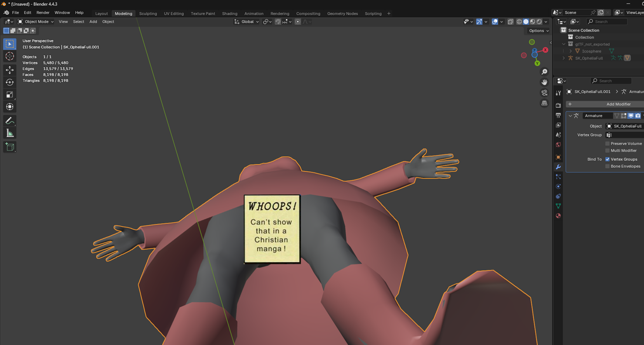Viewport: 644px width, 345px height.
Task: Expand Icosphere outliner entry
Action: (x=571, y=51)
